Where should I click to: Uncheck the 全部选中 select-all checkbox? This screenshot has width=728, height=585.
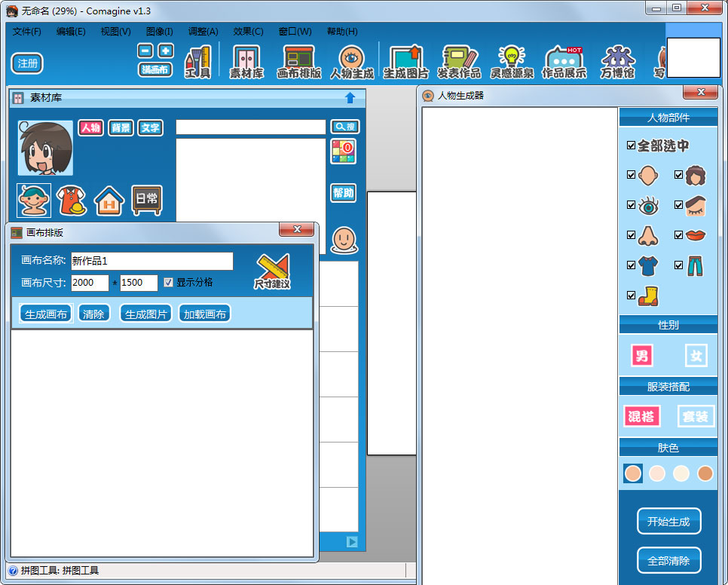point(632,145)
